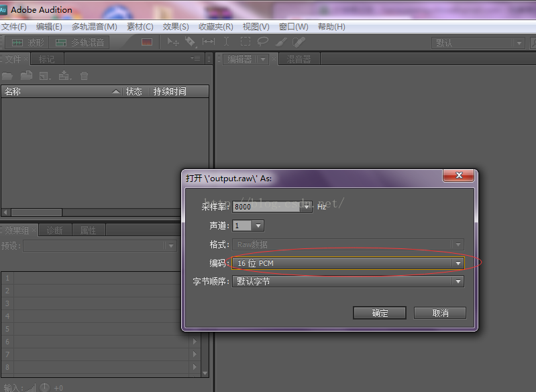This screenshot has height=392, width=536.
Task: Open effect slot 6 arrow menu
Action: (195, 342)
